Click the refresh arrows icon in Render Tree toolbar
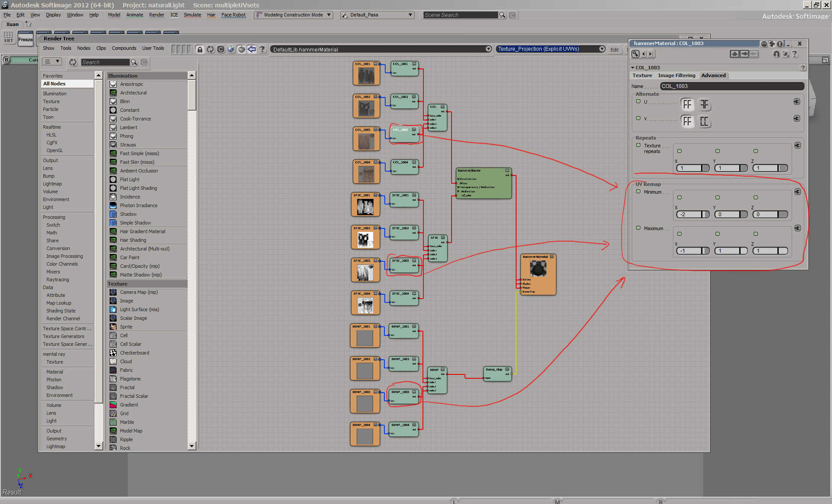 pyautogui.click(x=210, y=49)
